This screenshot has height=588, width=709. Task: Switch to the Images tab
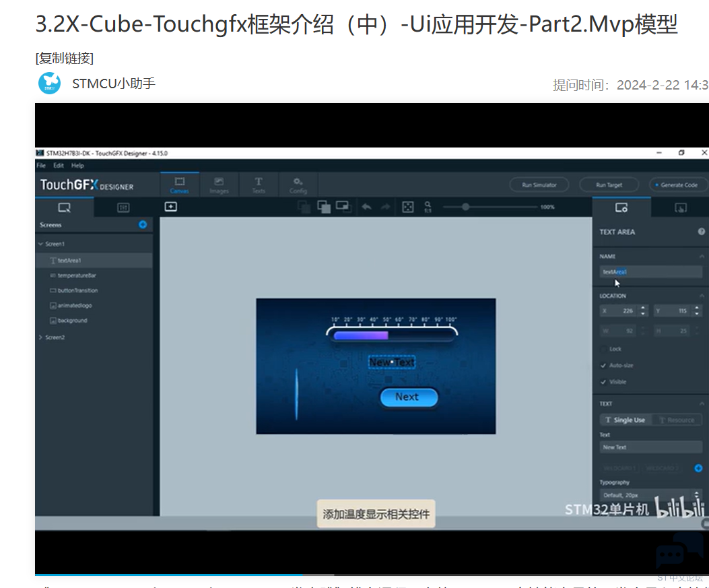click(x=219, y=185)
